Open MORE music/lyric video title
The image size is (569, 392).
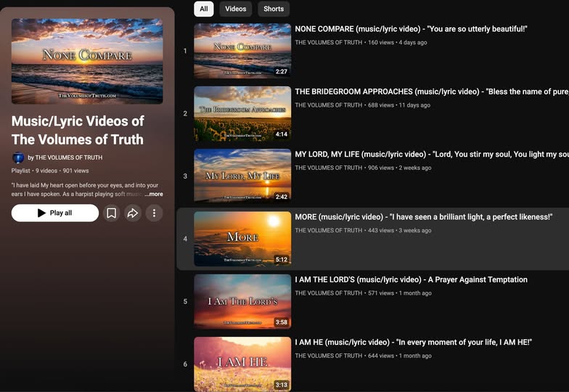(424, 217)
